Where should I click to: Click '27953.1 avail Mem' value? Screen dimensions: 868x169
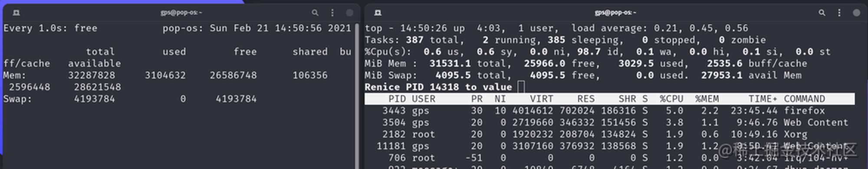coord(751,75)
